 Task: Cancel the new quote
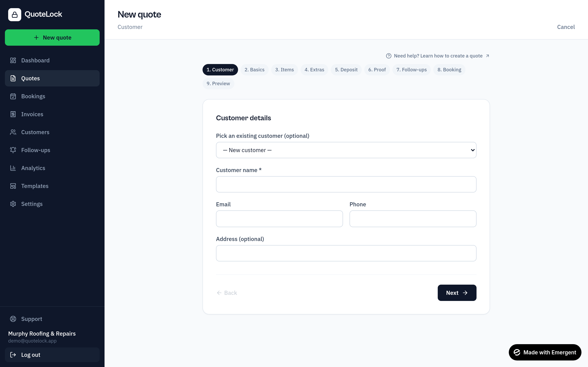point(566,27)
